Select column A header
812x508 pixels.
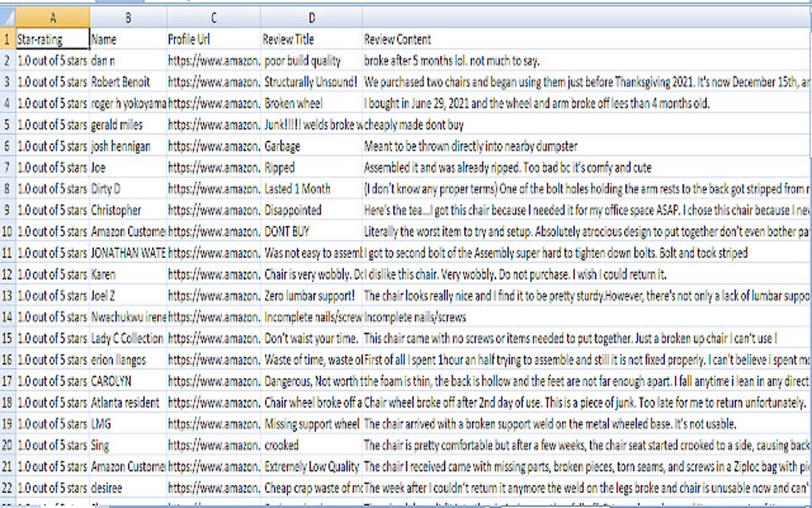tap(52, 18)
